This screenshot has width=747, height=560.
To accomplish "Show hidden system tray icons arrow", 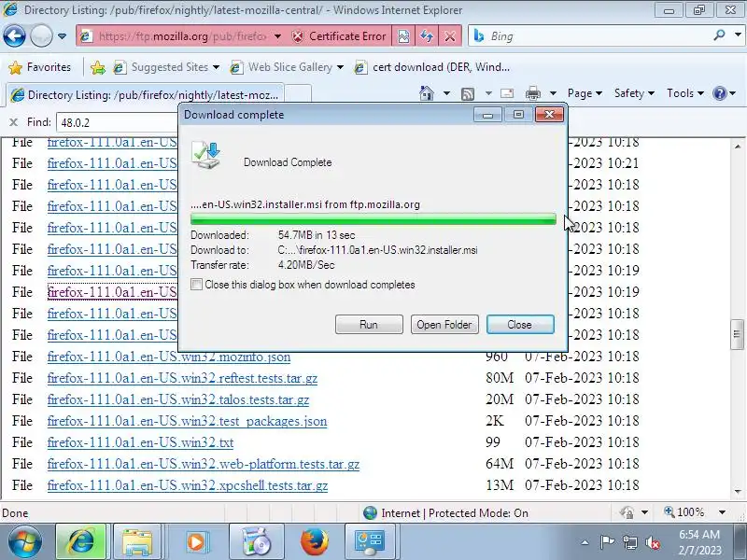I will [x=585, y=542].
